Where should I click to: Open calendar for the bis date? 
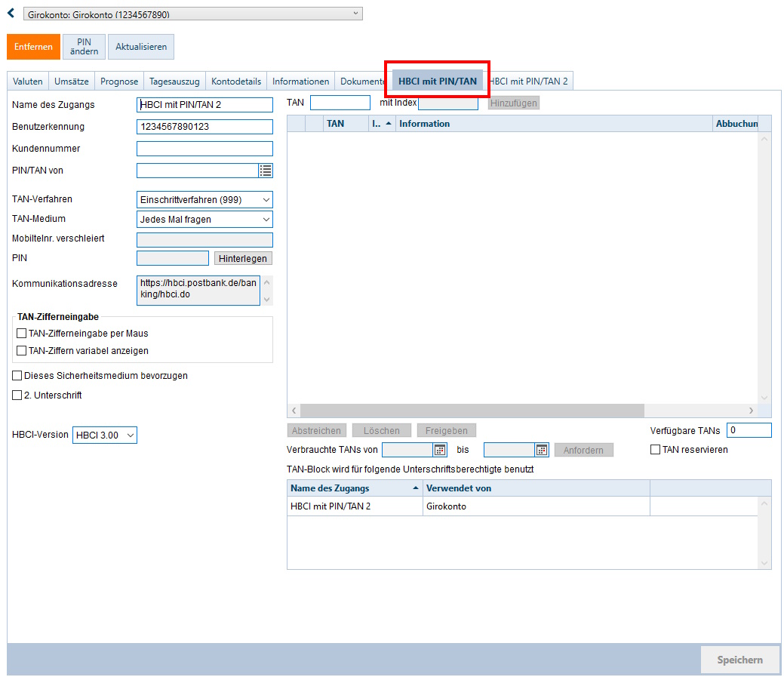coord(542,450)
